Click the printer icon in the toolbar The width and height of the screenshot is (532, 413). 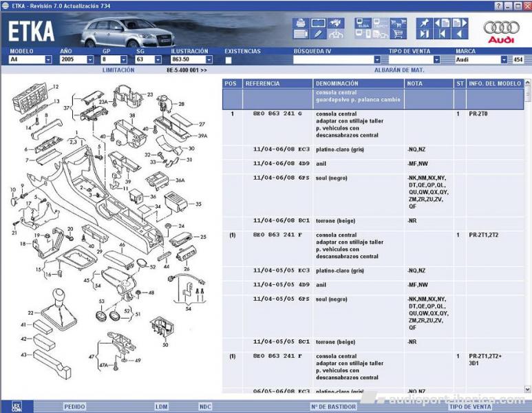click(300, 23)
